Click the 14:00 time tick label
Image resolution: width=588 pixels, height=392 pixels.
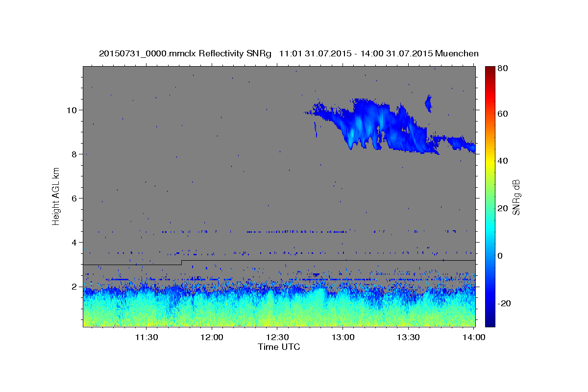pos(474,337)
